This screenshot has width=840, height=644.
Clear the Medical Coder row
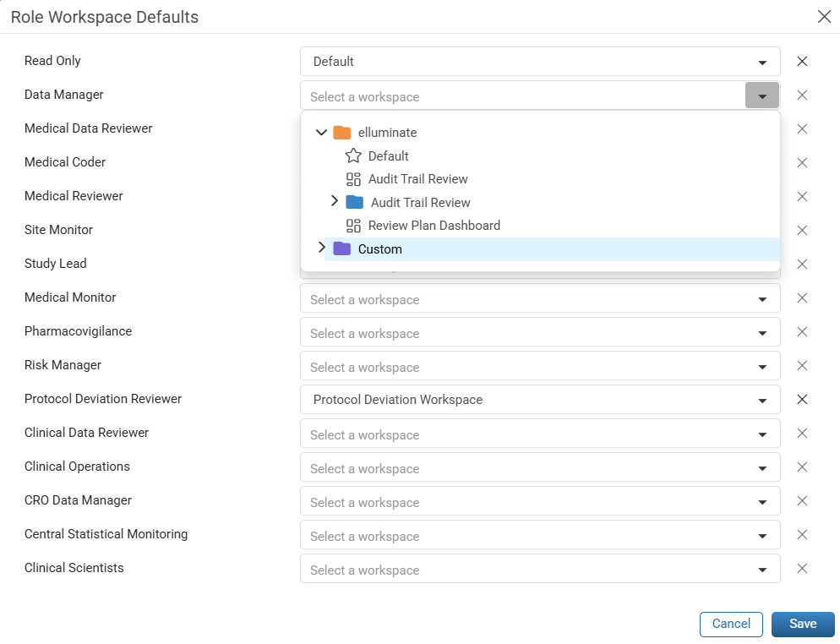tap(801, 162)
